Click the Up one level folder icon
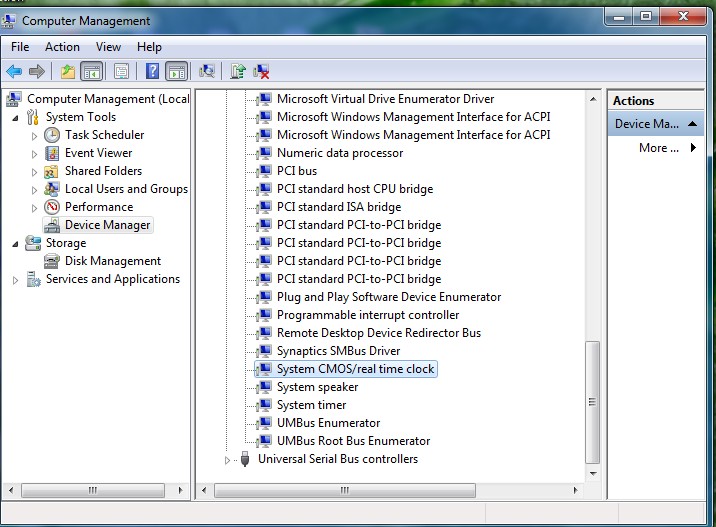This screenshot has width=716, height=527. pos(68,71)
